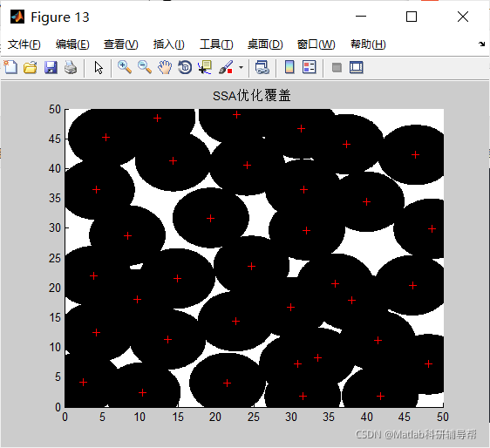Print the figure using the printer icon

[71, 67]
